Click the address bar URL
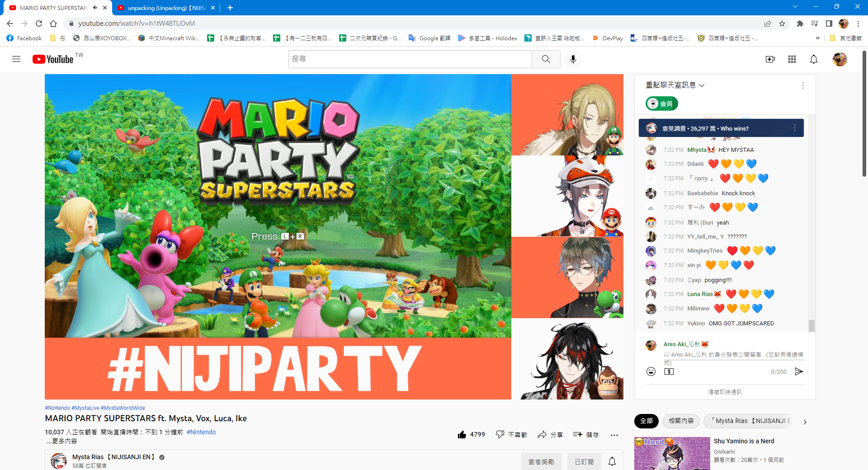 (x=137, y=23)
